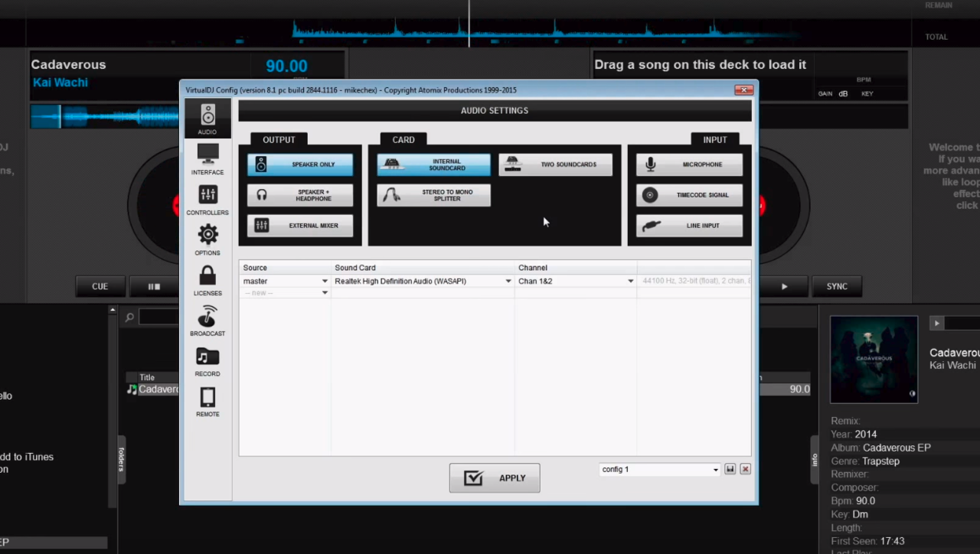Click the SYNC button on right deck
Screen dimensions: 980x554
pos(837,287)
